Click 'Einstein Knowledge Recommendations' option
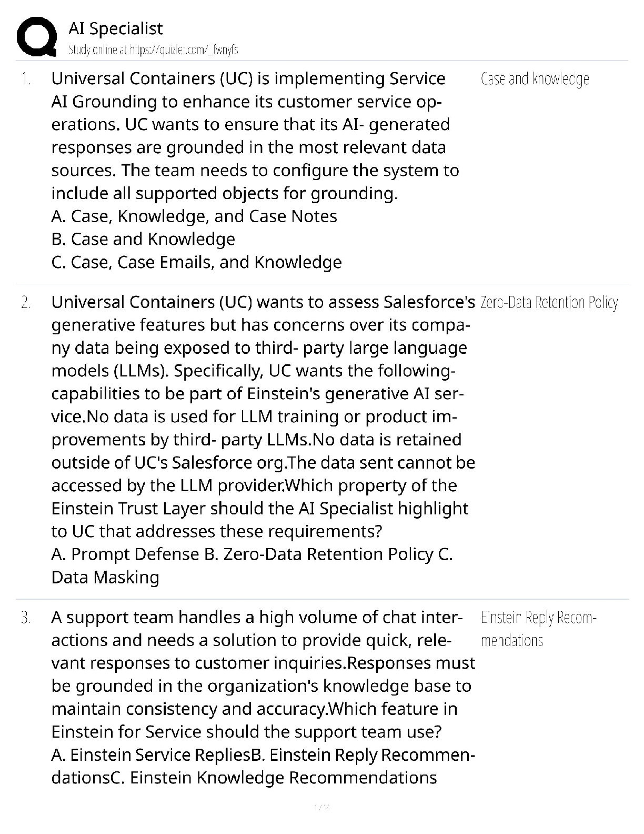This screenshot has height=834, width=644. [x=283, y=778]
